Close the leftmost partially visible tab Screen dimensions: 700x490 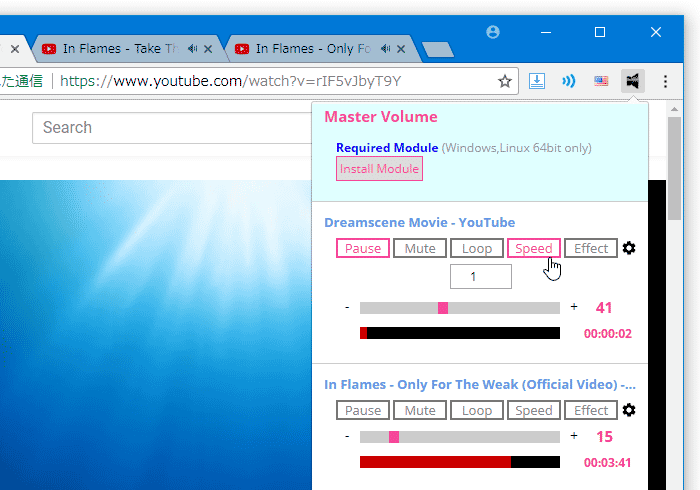pyautogui.click(x=15, y=49)
